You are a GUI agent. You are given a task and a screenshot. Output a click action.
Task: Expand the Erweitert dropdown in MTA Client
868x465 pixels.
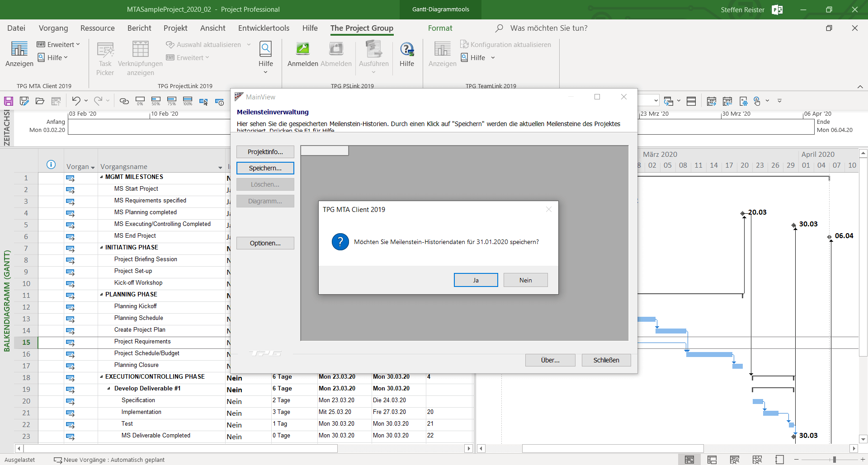[x=58, y=44]
